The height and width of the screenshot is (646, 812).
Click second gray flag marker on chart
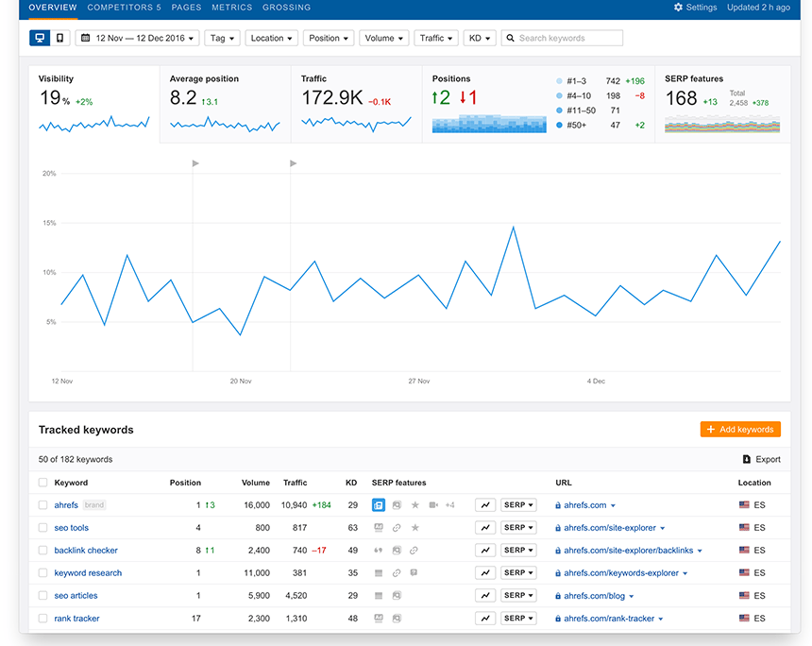pyautogui.click(x=293, y=163)
